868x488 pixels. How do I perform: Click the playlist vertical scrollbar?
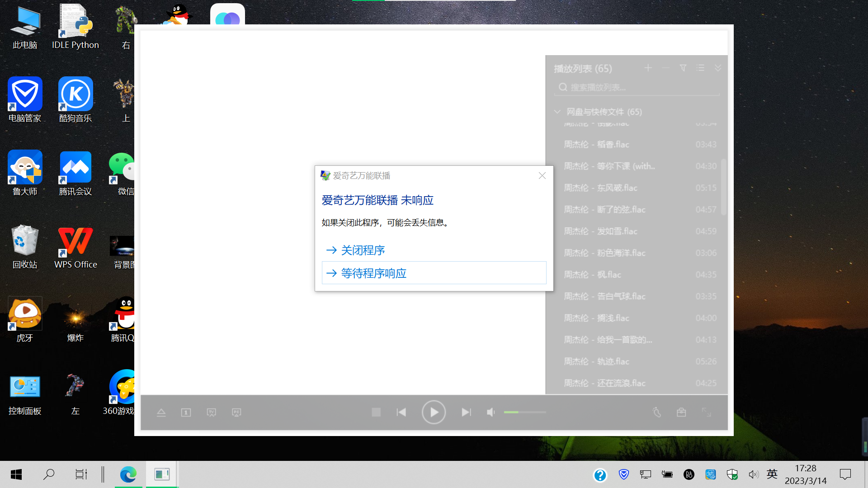click(x=724, y=187)
